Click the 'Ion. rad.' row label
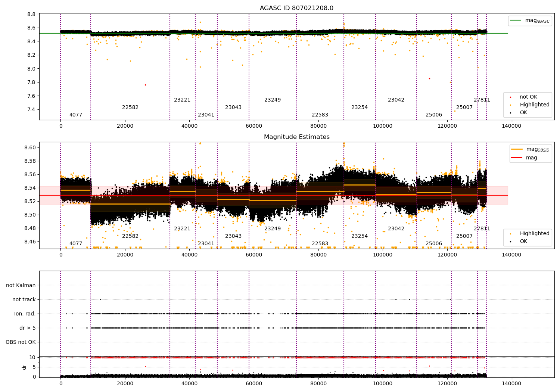Viewport: 560px width, 392px height. tap(25, 314)
